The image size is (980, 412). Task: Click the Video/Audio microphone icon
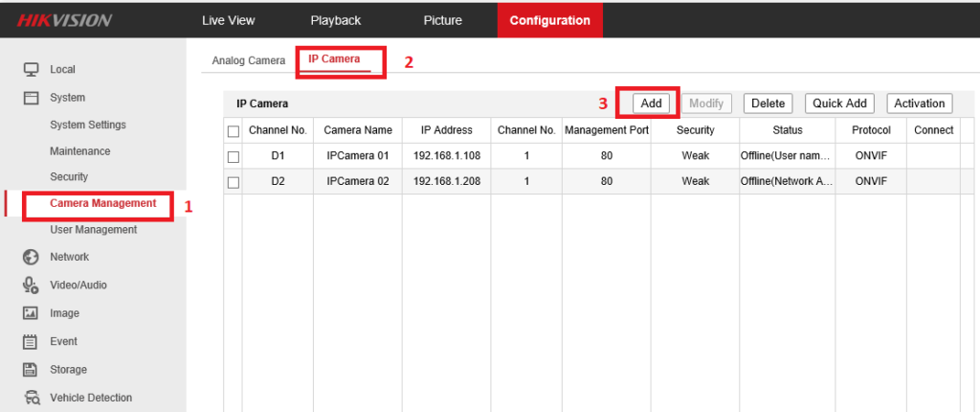(x=31, y=285)
